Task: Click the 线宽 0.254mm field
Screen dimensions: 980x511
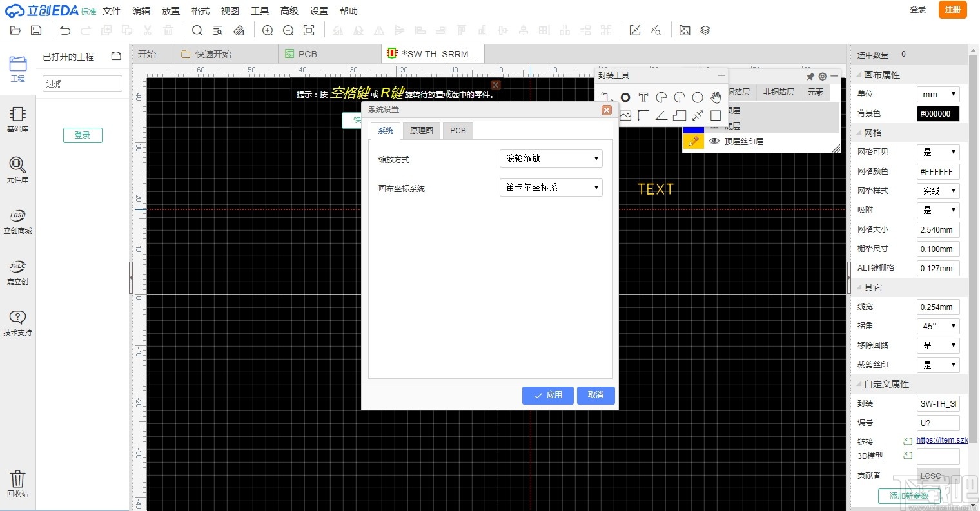Action: (938, 307)
